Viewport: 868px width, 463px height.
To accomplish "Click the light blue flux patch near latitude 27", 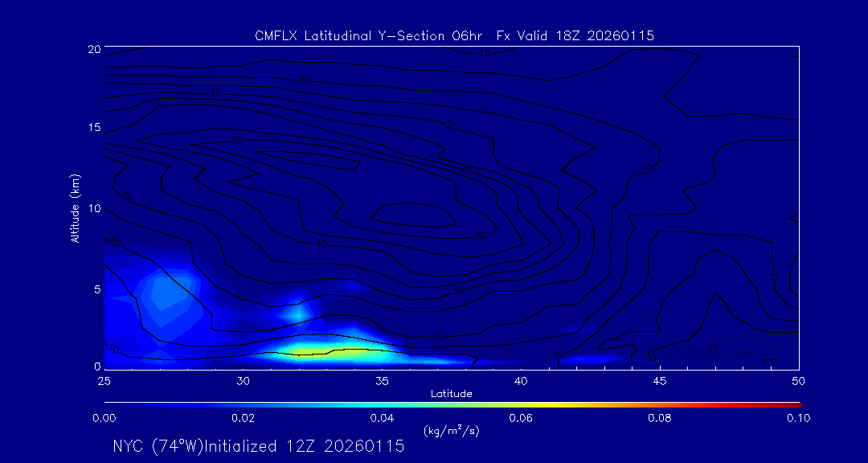I will [x=166, y=292].
